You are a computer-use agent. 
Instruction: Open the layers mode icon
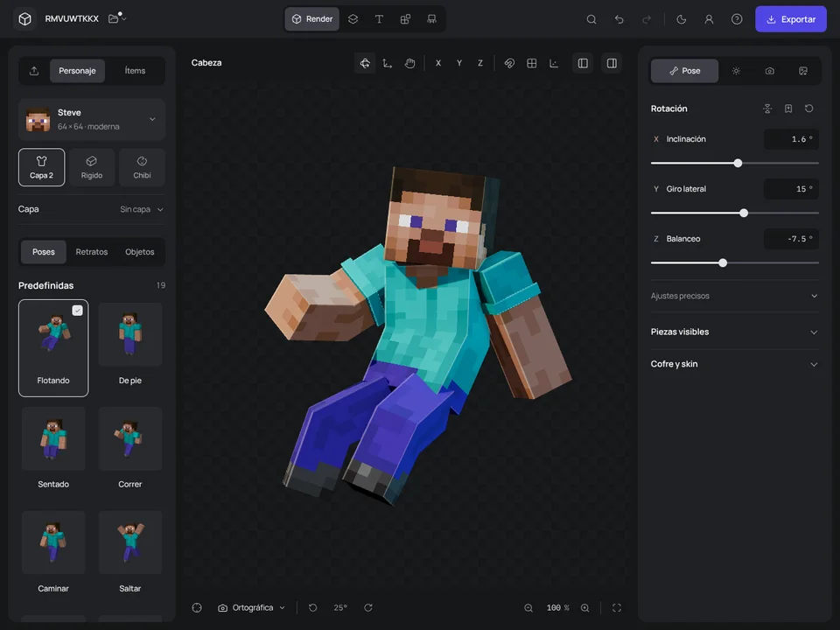click(353, 18)
